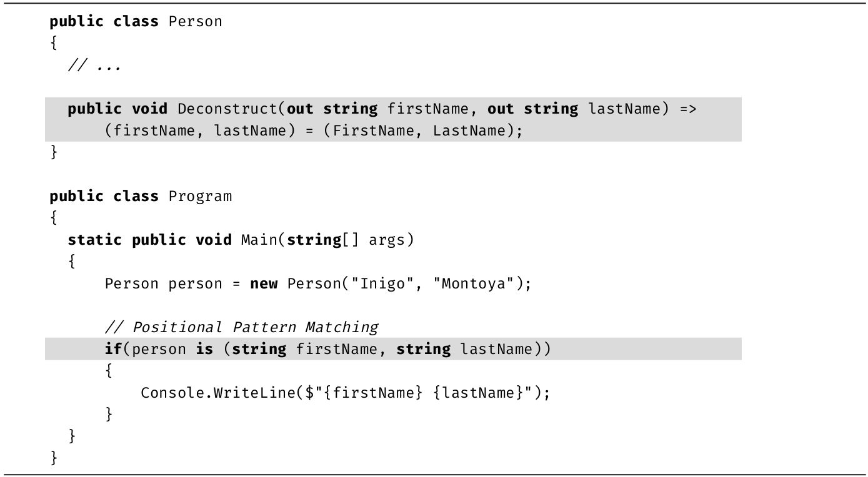The height and width of the screenshot is (477, 868).
Task: Click the static keyword before Main
Action: coord(94,240)
